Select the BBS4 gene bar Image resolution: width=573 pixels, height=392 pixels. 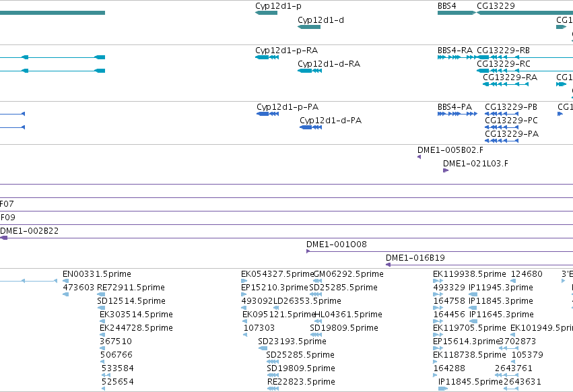pyautogui.click(x=457, y=13)
